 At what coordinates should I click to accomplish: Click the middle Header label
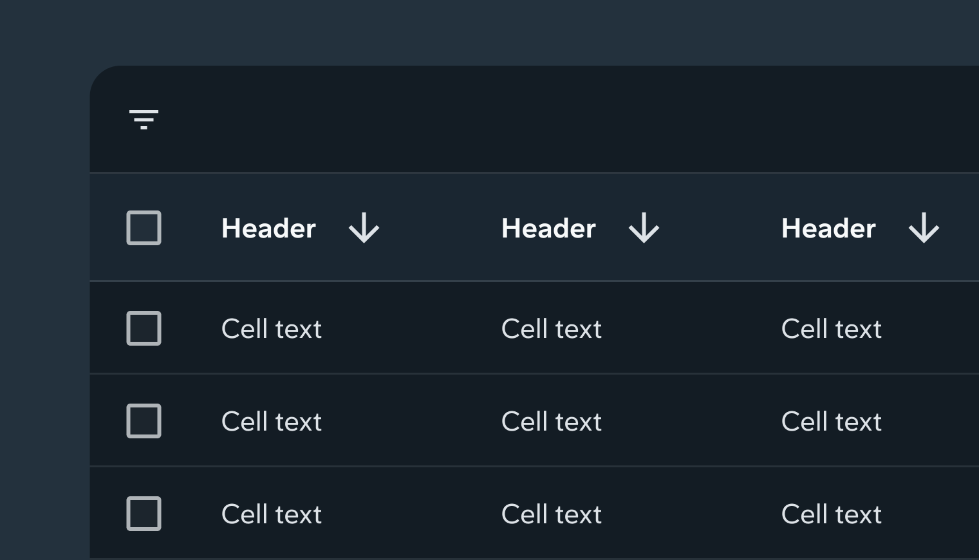[x=548, y=228]
